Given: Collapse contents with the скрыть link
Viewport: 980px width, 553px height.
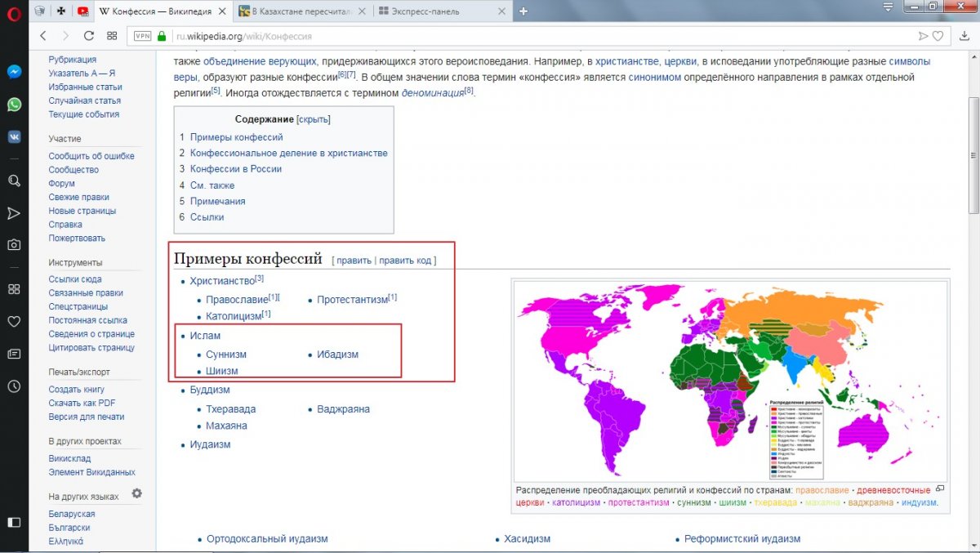Looking at the screenshot, I should pyautogui.click(x=314, y=119).
